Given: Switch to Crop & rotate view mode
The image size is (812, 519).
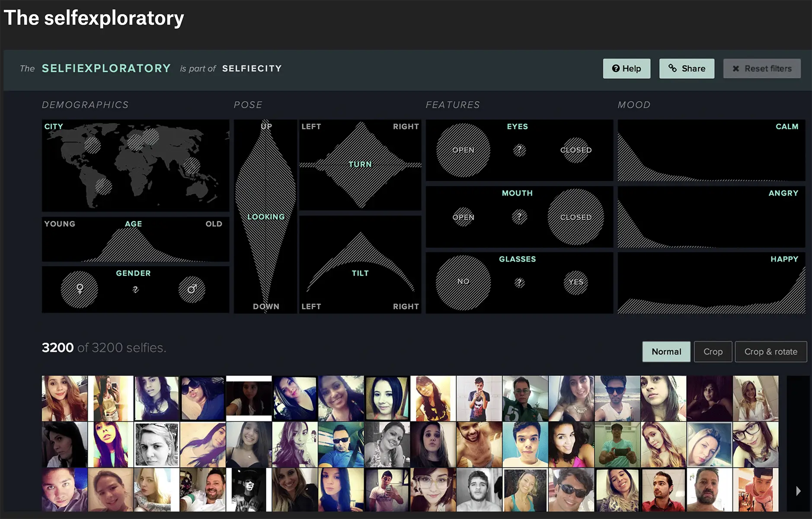Looking at the screenshot, I should 770,352.
